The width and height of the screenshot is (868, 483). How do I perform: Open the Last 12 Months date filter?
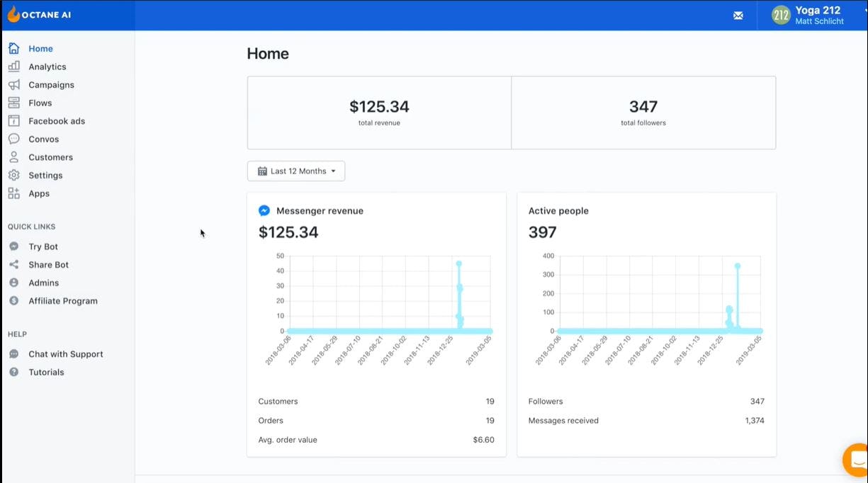point(295,171)
